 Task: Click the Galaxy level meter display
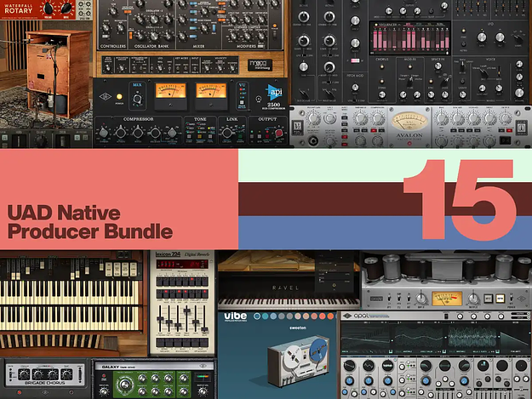[x=203, y=377]
